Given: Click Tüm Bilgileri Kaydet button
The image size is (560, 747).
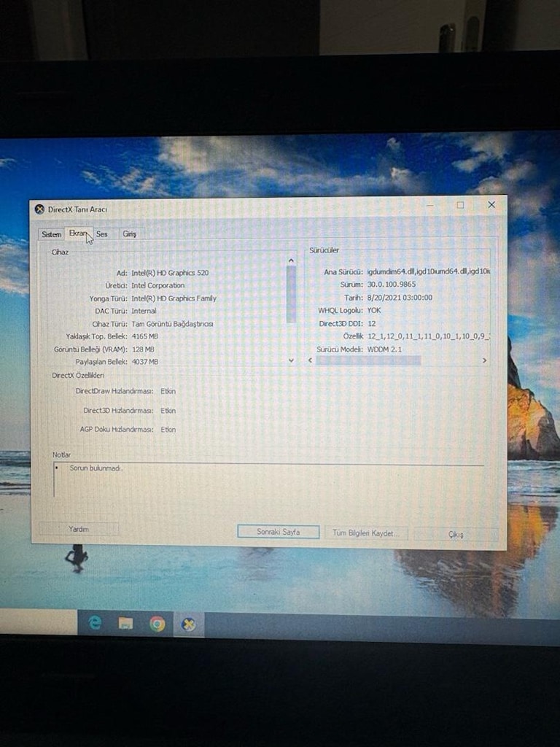Looking at the screenshot, I should [x=366, y=533].
